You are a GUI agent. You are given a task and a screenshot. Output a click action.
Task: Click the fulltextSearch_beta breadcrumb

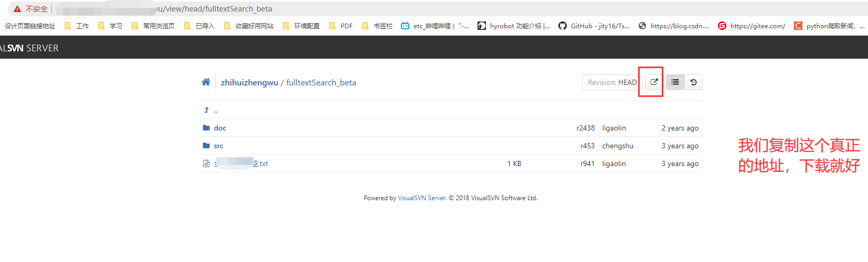coord(321,82)
